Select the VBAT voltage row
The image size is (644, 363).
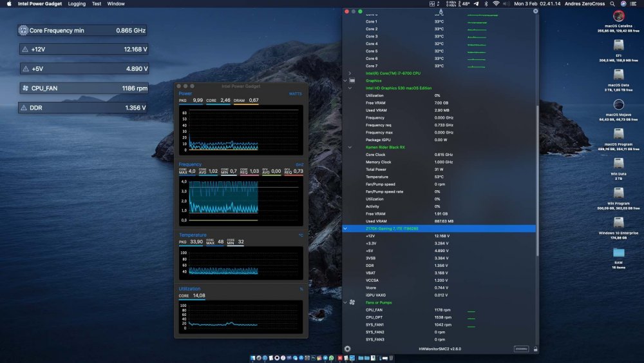click(x=439, y=273)
